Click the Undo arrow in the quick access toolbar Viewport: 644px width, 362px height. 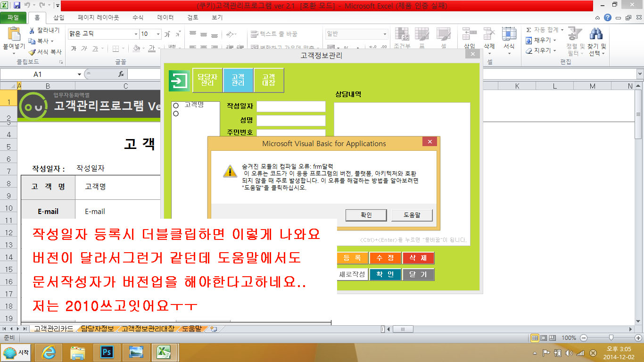[x=28, y=6]
